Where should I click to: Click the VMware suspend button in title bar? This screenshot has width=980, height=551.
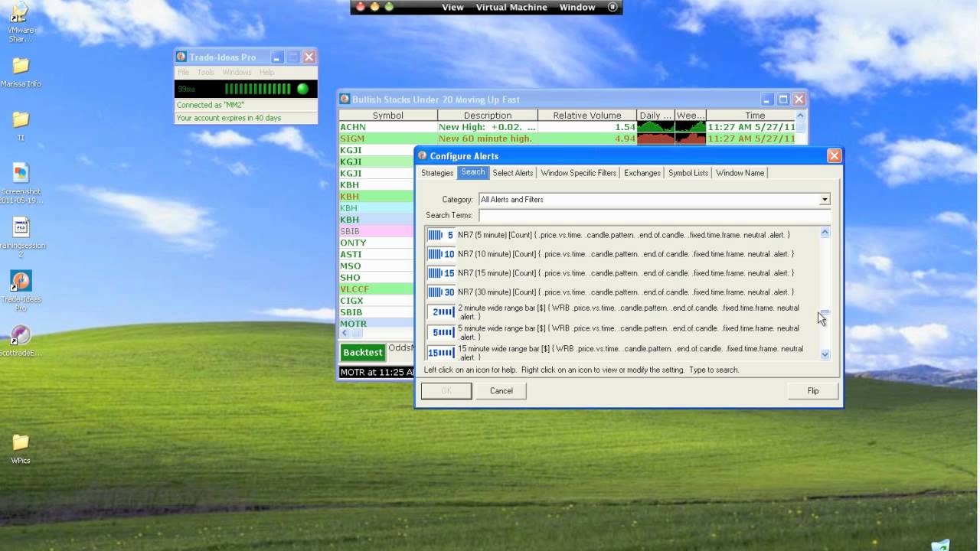tap(612, 7)
